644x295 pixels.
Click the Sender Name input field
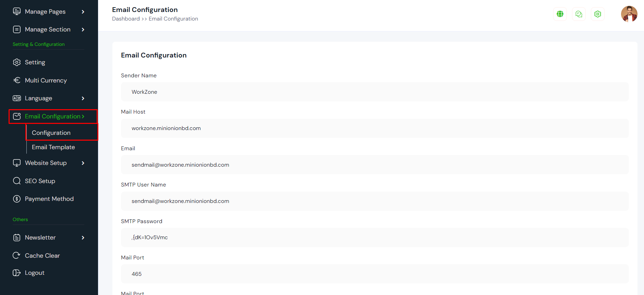(x=375, y=92)
